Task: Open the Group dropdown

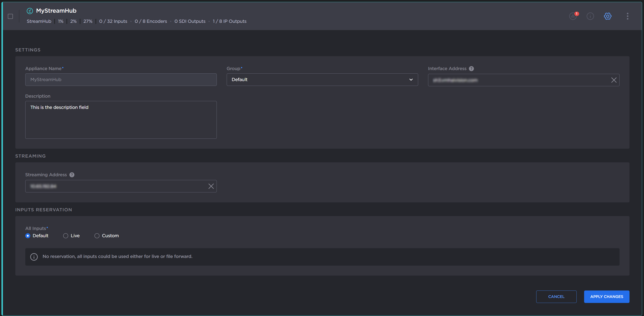Action: pos(322,80)
